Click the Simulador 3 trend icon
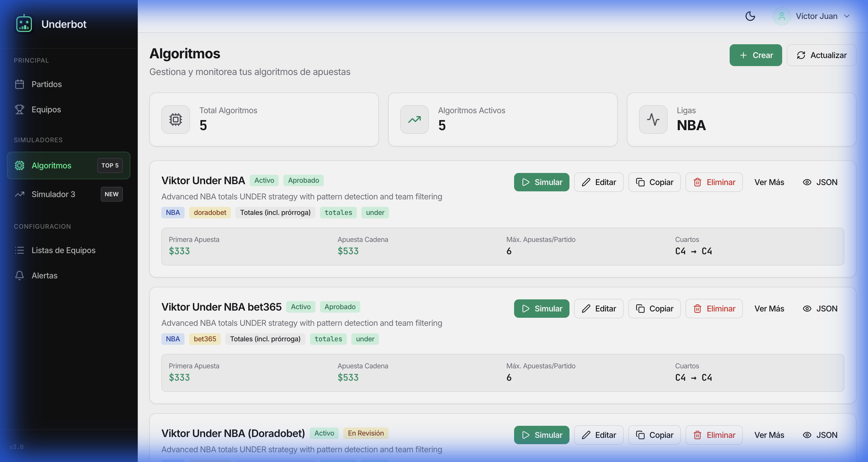Screen dimensions: 868x462 coord(20,194)
